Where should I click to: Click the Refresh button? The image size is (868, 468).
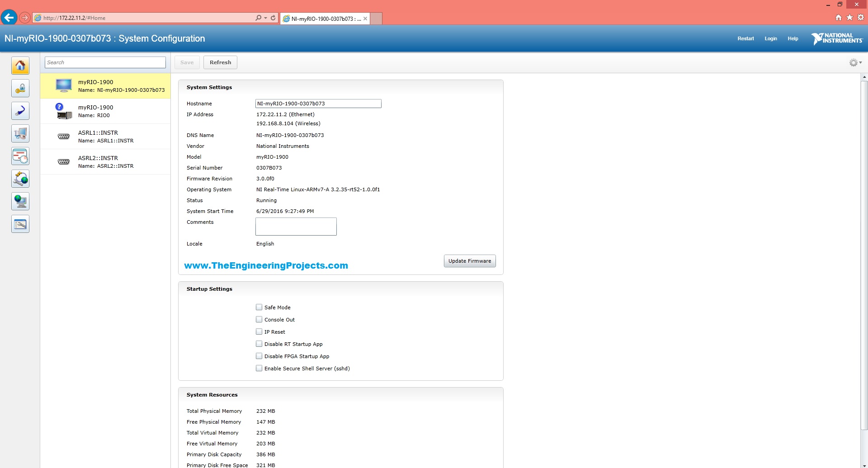coord(220,62)
